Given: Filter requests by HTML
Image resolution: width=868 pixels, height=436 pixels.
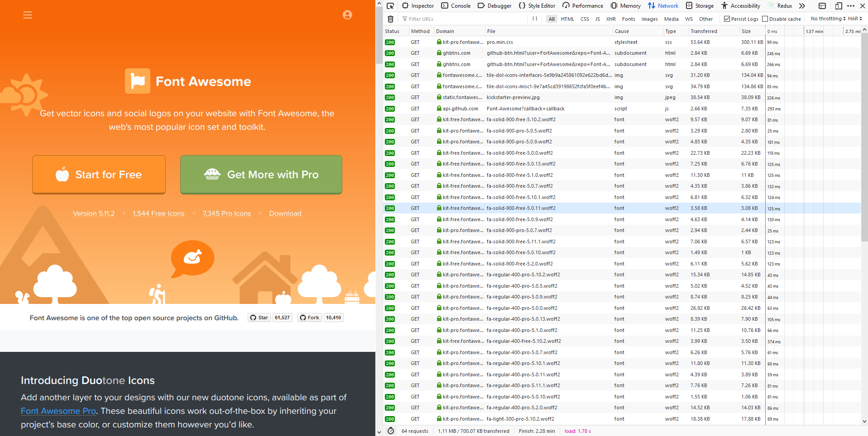Looking at the screenshot, I should [x=567, y=19].
